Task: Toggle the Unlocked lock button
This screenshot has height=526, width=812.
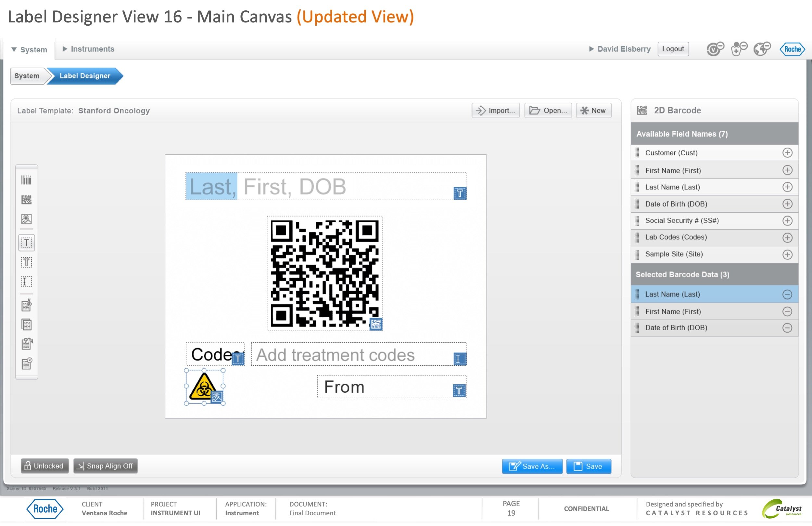Action: tap(44, 466)
